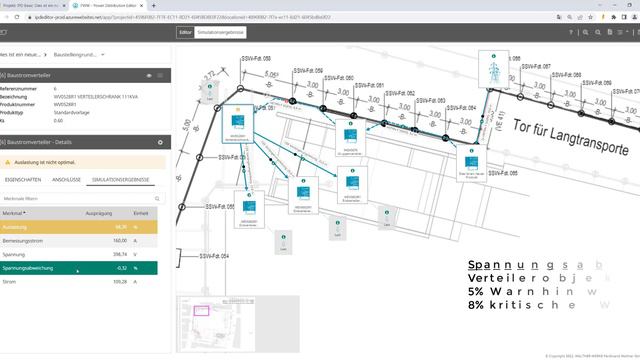Select faded Last node right of lower Endverteiler

click(338, 229)
